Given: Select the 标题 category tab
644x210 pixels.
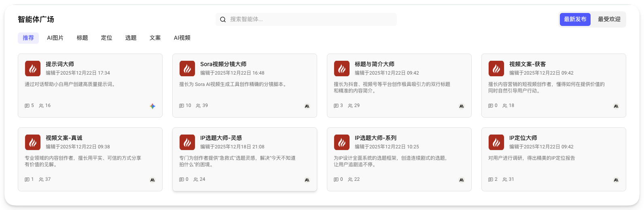Looking at the screenshot, I should (82, 38).
